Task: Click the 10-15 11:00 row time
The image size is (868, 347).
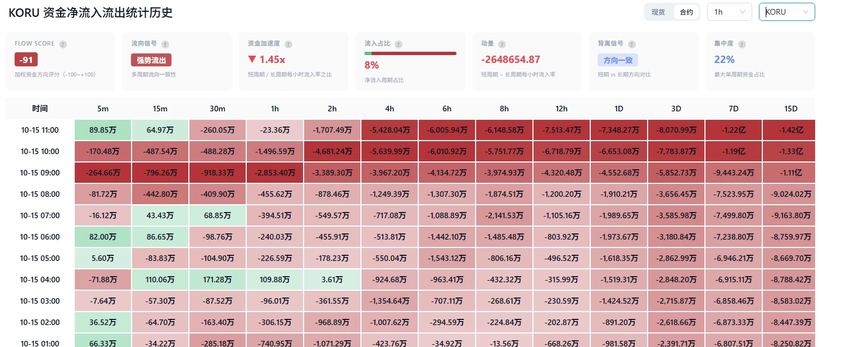Action: coord(39,130)
